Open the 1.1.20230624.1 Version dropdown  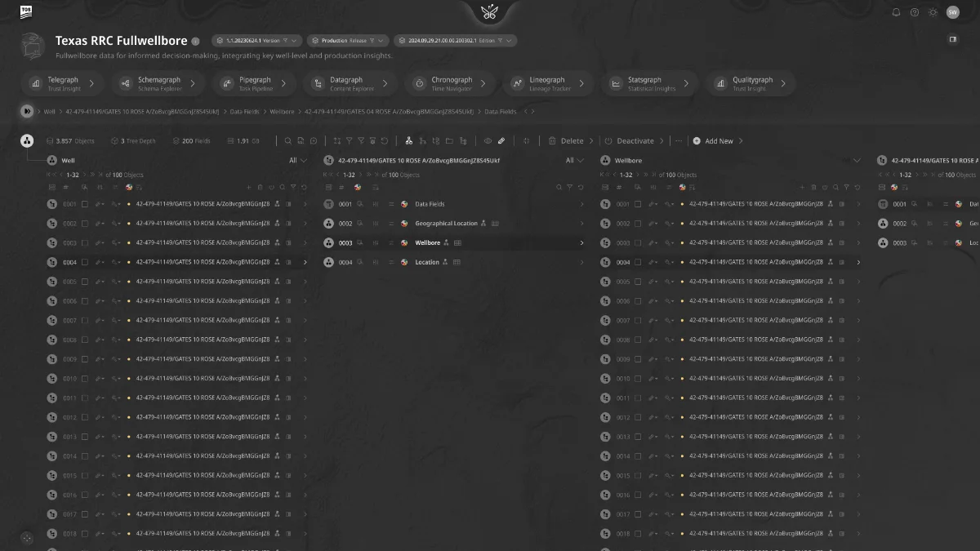pos(257,41)
